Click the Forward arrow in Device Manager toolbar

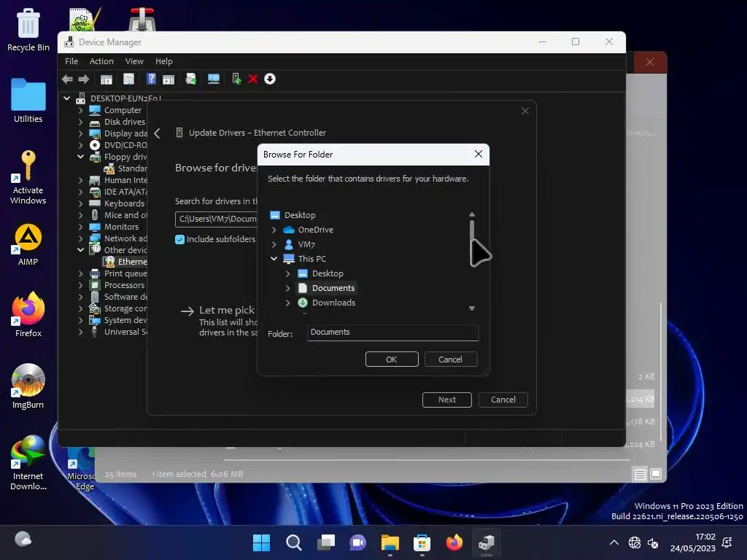click(x=84, y=79)
